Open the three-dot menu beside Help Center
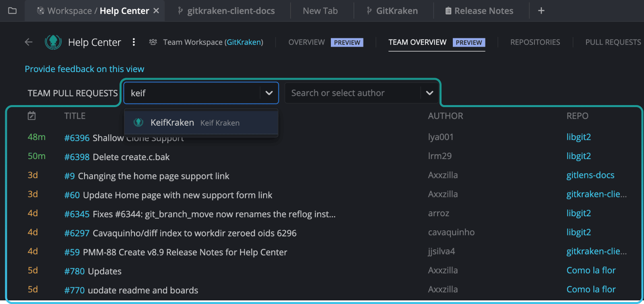The height and width of the screenshot is (304, 644). [x=134, y=42]
